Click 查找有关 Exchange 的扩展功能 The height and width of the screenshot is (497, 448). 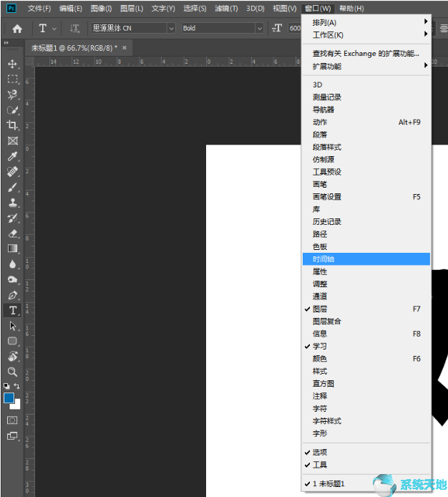tap(366, 54)
